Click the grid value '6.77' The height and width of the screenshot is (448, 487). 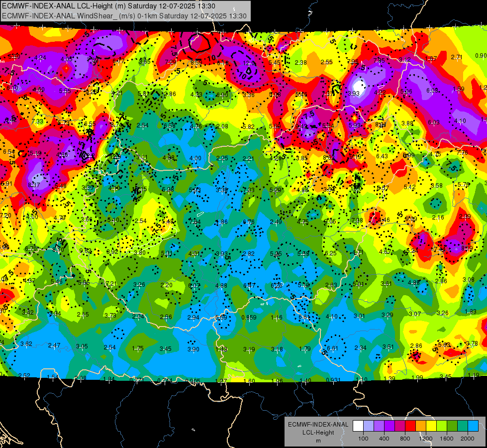[118, 61]
